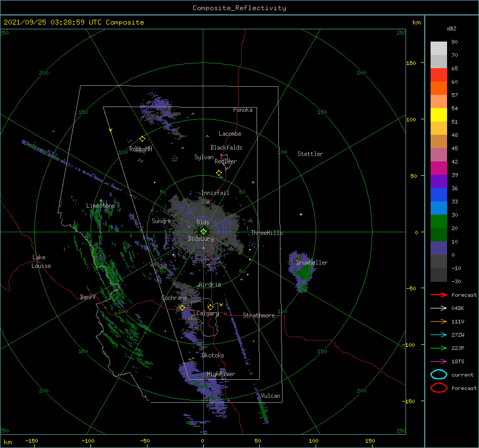
Task: Click the Lake Louise label
Action: coord(41,262)
